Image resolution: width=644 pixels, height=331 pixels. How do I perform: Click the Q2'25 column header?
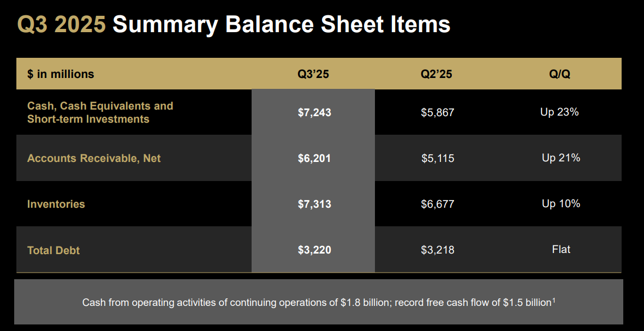pos(437,74)
